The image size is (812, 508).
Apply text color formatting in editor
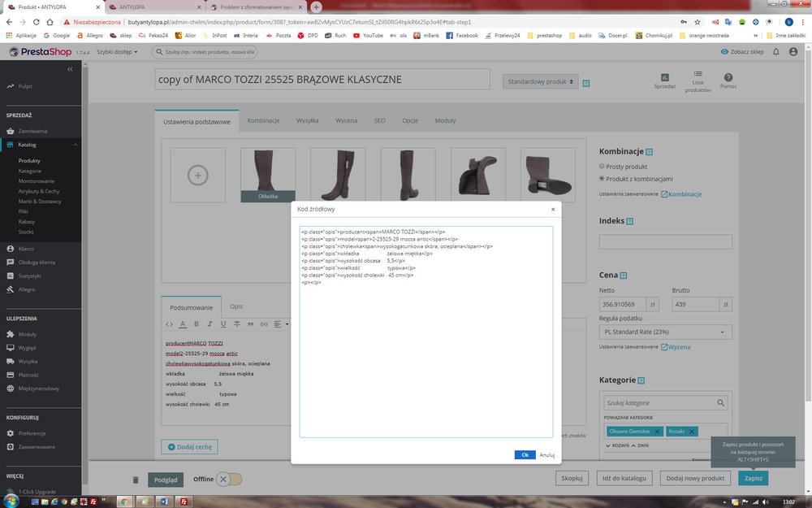183,324
